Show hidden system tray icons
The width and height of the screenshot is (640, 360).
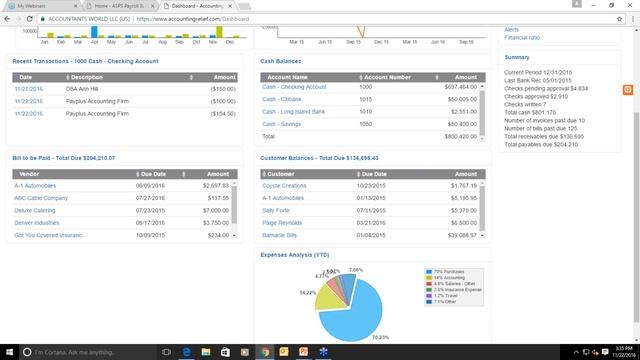[576, 352]
